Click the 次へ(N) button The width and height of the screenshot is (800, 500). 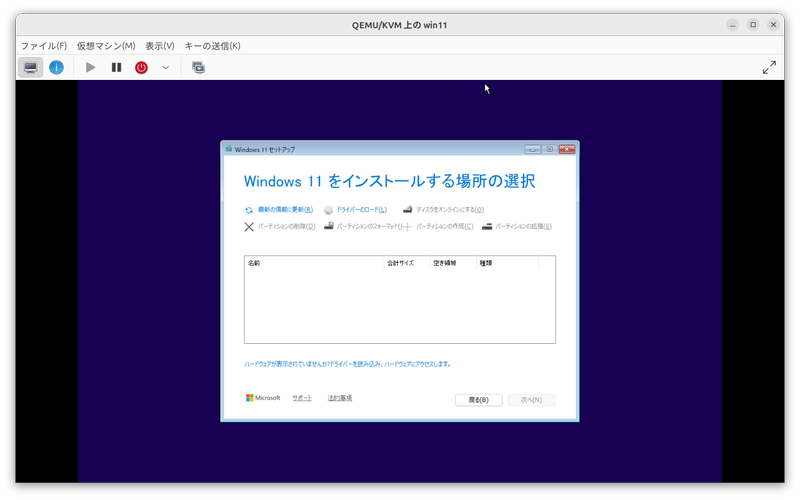(531, 400)
